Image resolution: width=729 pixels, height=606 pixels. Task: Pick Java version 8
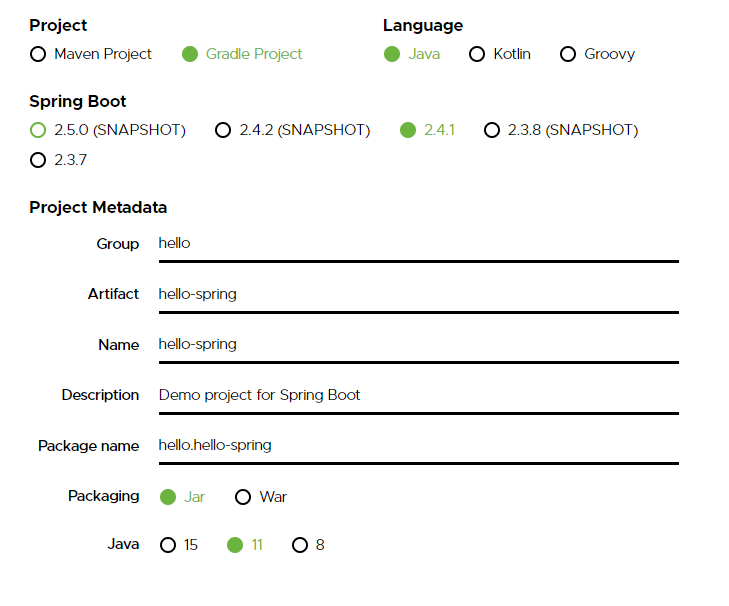tap(299, 545)
